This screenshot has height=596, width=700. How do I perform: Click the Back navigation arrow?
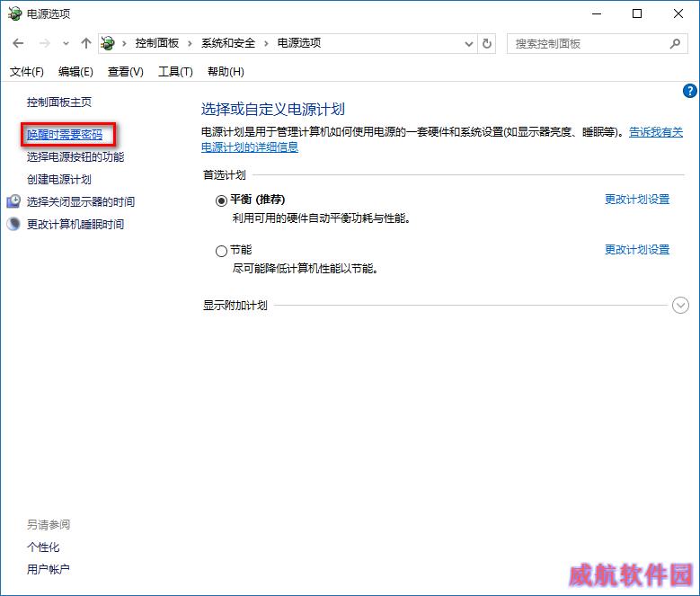tap(18, 43)
